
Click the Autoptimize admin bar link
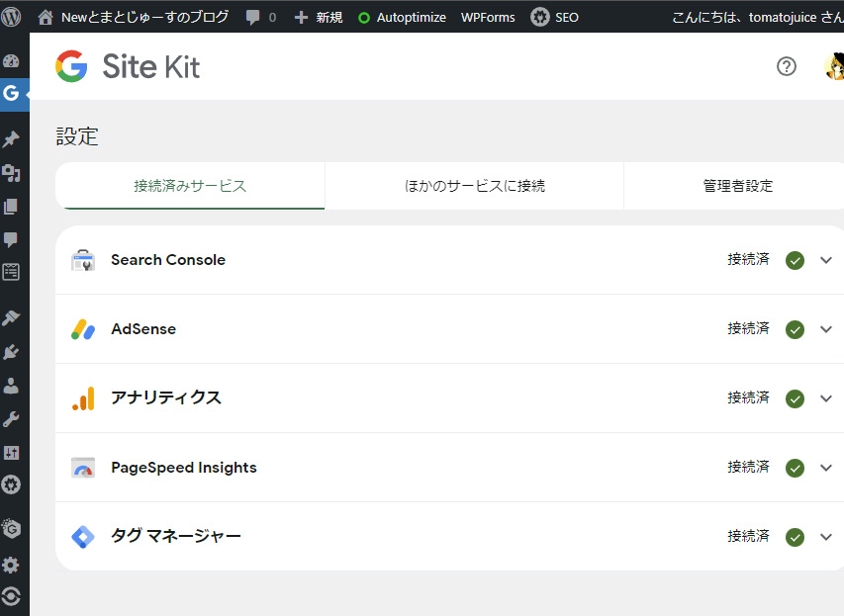[402, 17]
